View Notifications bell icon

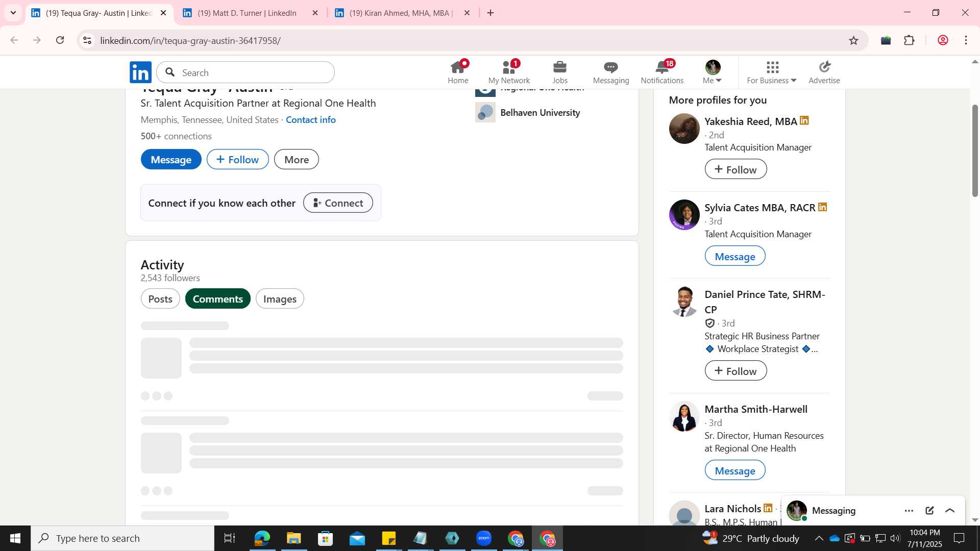(x=662, y=72)
